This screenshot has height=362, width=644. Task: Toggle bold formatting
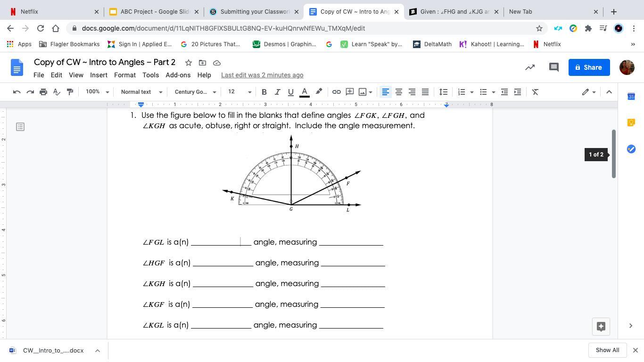click(x=264, y=92)
